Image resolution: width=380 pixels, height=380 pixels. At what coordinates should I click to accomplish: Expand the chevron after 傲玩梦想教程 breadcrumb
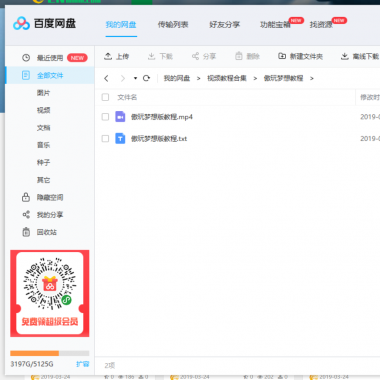312,78
